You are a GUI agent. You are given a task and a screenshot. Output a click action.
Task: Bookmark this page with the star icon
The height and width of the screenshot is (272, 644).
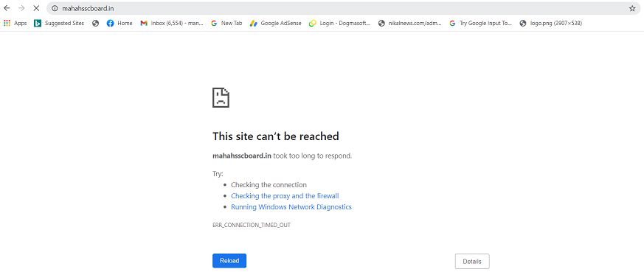pyautogui.click(x=632, y=8)
